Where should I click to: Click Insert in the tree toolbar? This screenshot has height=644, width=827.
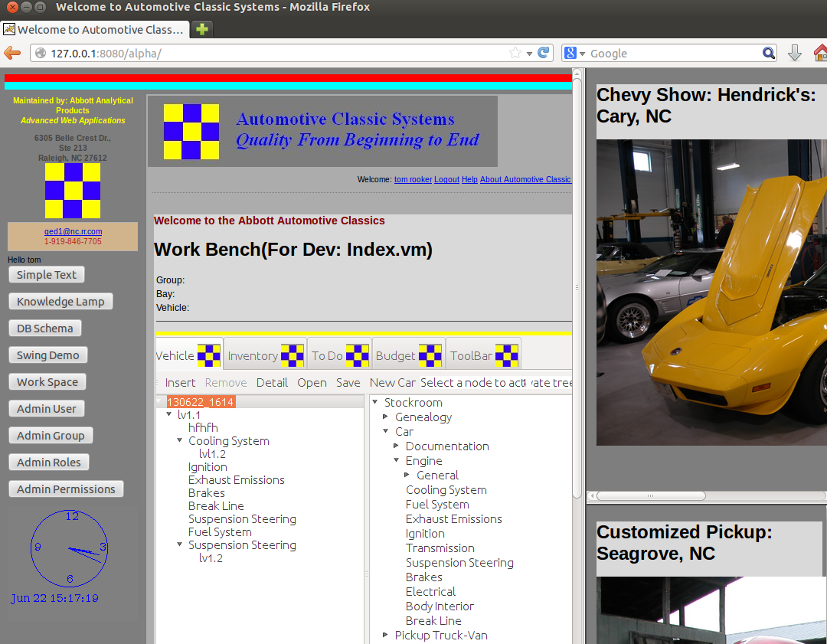coord(180,382)
